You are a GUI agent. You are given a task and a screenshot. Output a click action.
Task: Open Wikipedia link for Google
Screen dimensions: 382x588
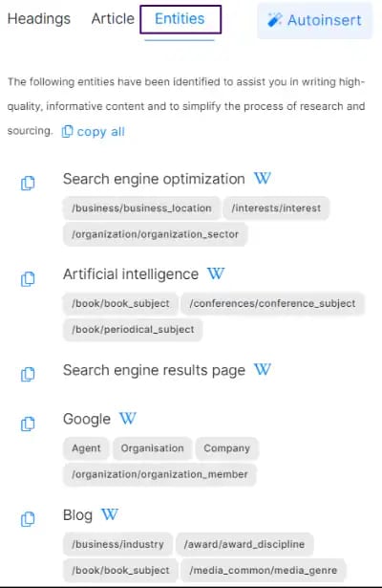coord(128,418)
